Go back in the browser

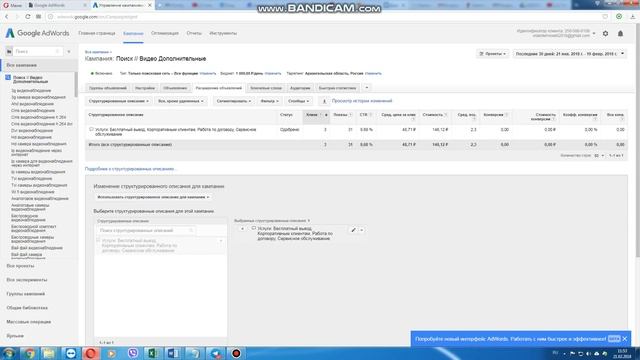7,17
